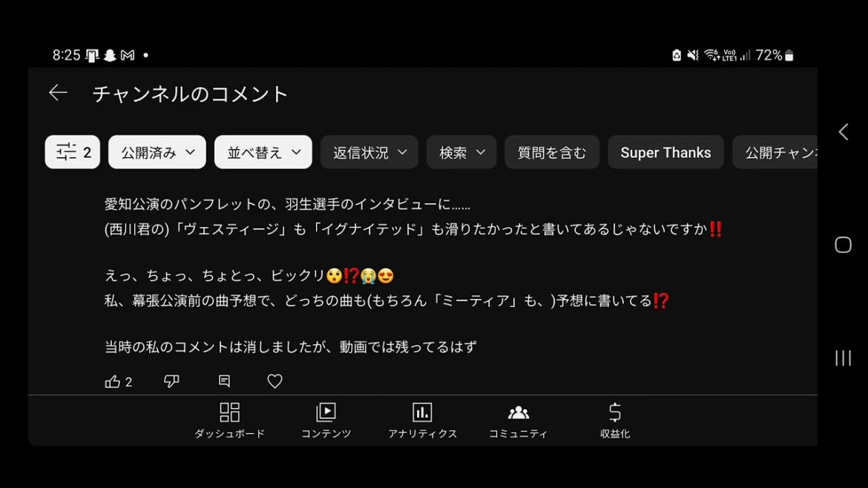Go to the ダッシュボード tab

230,421
